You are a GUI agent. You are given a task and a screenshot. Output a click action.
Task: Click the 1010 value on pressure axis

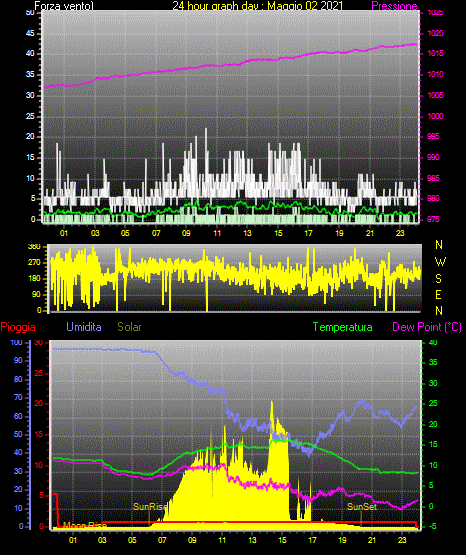pyautogui.click(x=435, y=74)
